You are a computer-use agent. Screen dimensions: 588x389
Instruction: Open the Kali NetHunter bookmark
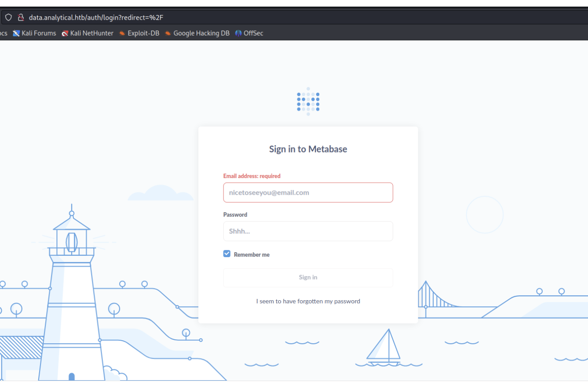(x=88, y=33)
